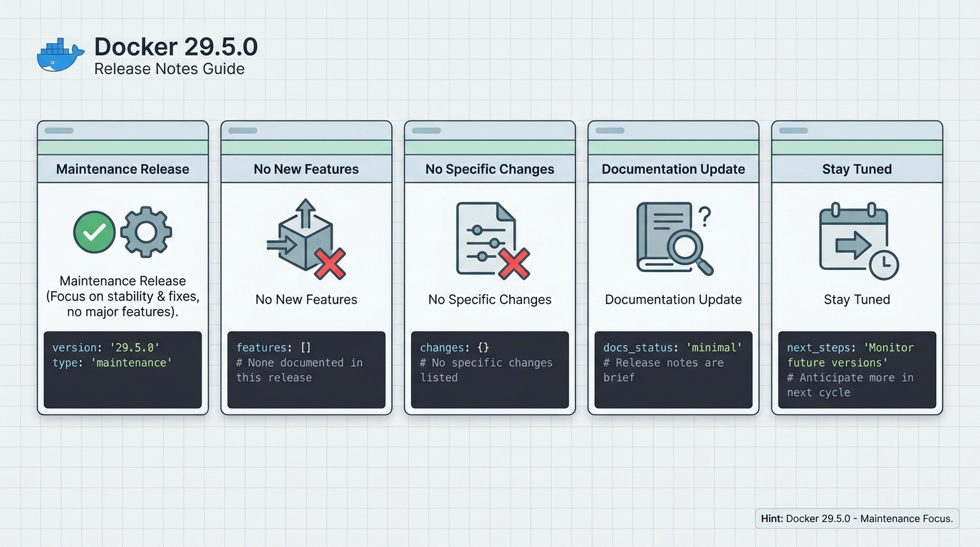
Task: Click "Stay Tuned" caption below calendar icon
Action: 857,300
